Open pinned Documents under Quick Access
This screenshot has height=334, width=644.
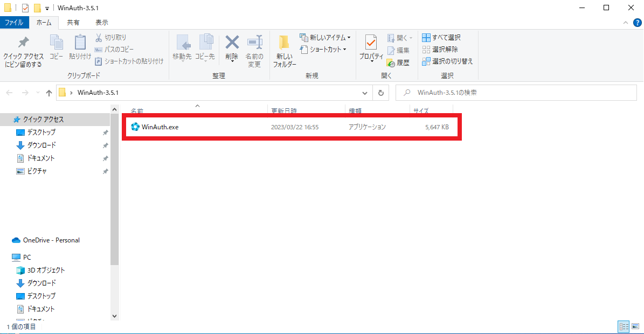40,158
